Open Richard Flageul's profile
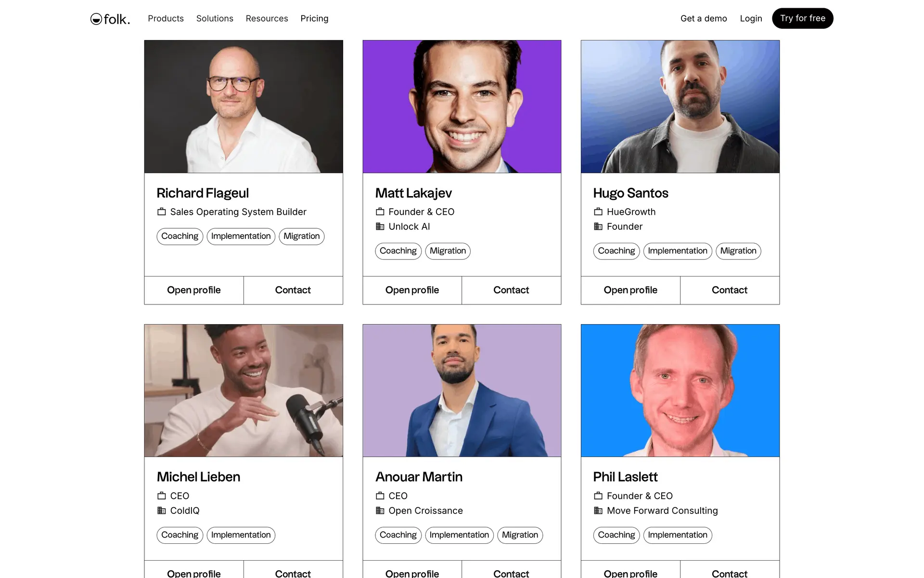Viewport: 924px width, 578px height. pos(194,290)
